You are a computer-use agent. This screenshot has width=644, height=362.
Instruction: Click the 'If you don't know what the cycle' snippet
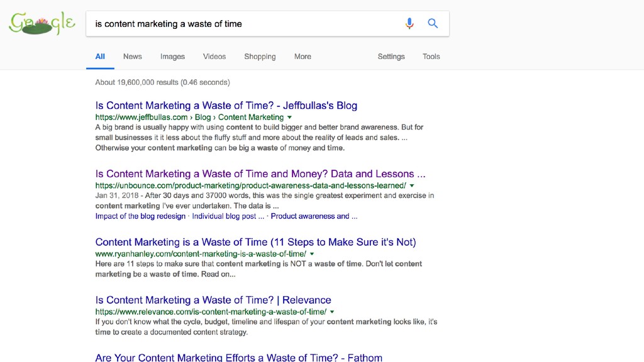coord(266,327)
